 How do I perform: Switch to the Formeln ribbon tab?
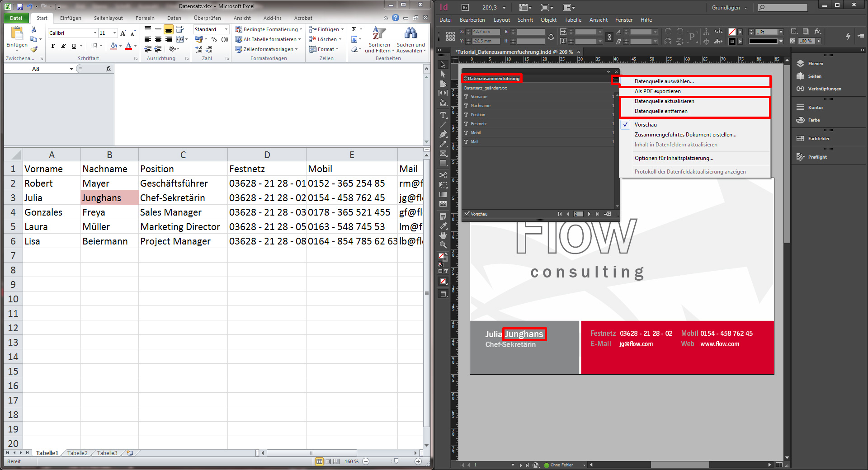145,18
